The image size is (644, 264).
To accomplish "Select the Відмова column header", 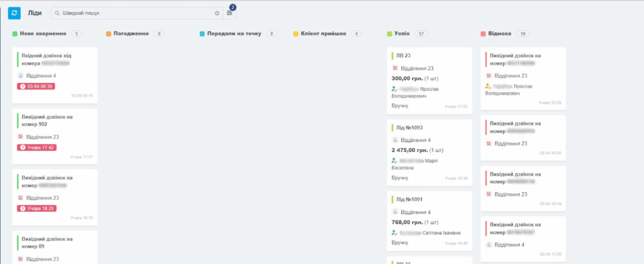I will click(499, 33).
